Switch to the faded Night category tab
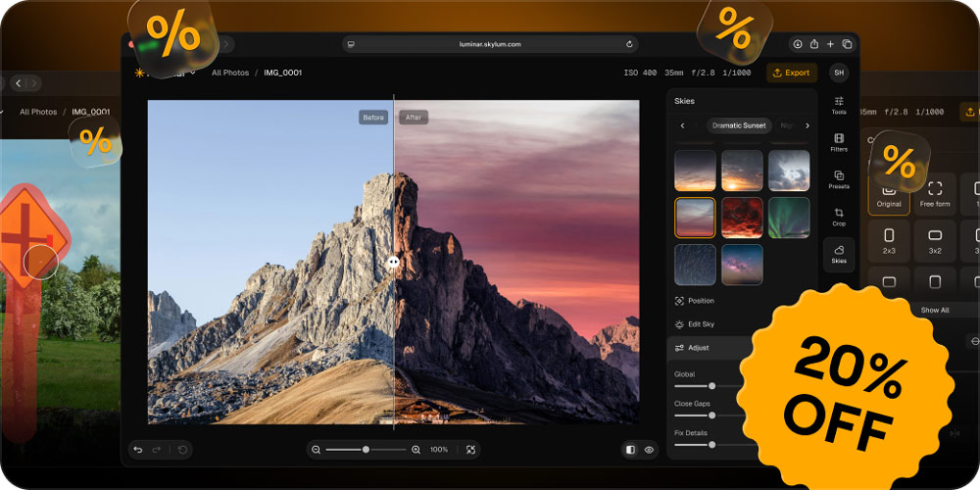This screenshot has height=490, width=980. (x=788, y=125)
